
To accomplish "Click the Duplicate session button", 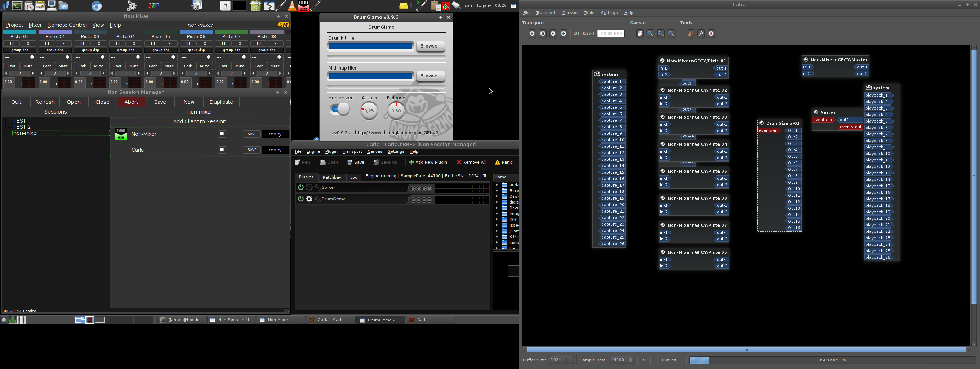I will (x=221, y=102).
